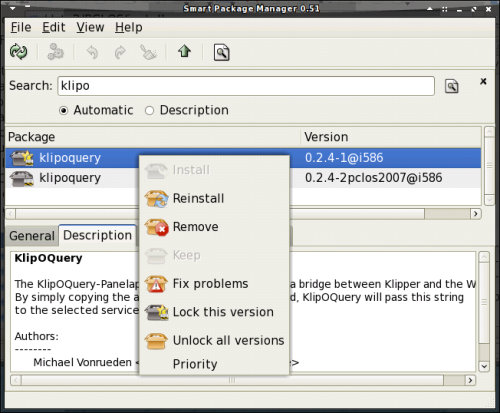Click right arrow of description horizontal scrollbar

point(470,380)
